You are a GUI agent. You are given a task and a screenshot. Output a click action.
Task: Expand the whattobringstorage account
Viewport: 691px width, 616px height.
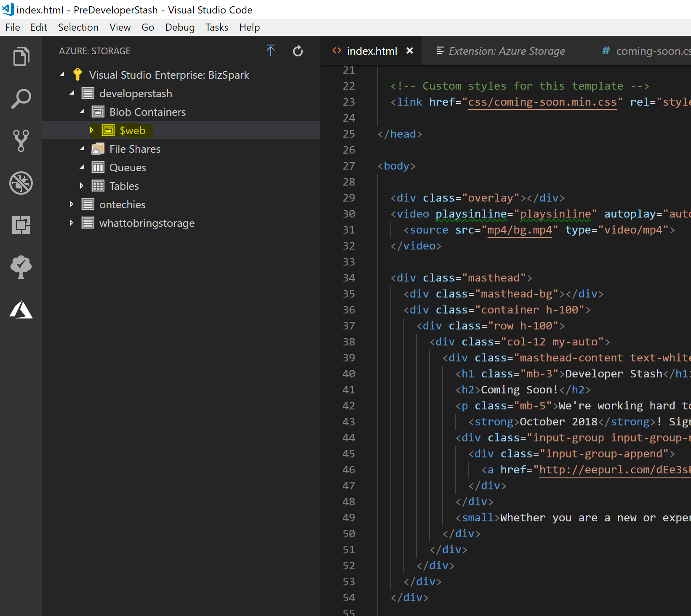tap(72, 223)
